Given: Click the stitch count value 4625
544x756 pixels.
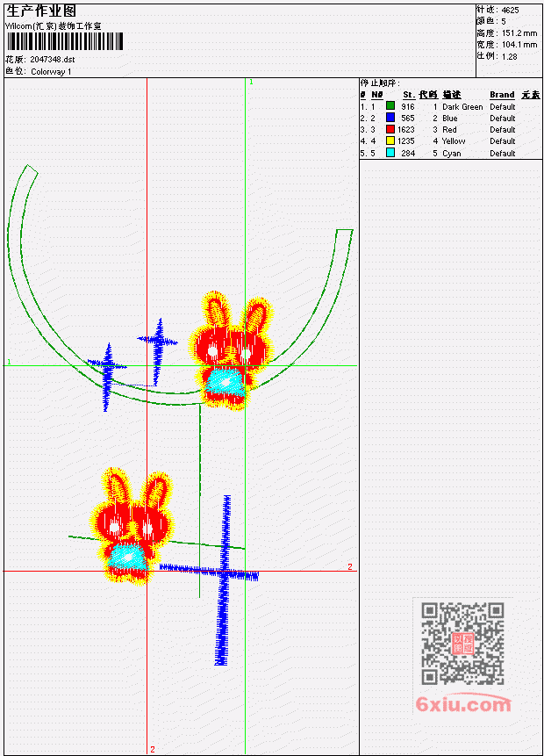Looking at the screenshot, I should tap(511, 10).
